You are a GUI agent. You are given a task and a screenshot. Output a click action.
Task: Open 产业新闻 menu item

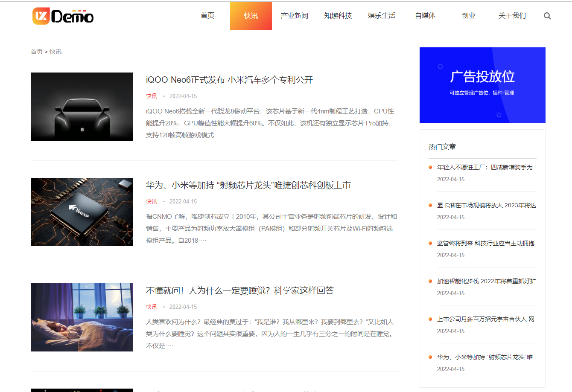point(295,16)
